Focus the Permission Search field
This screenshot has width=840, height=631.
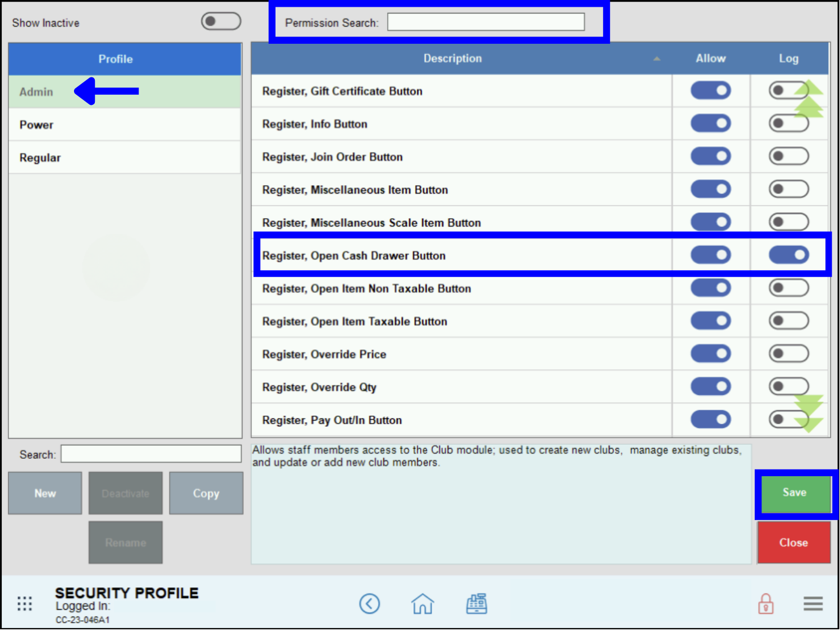(486, 22)
